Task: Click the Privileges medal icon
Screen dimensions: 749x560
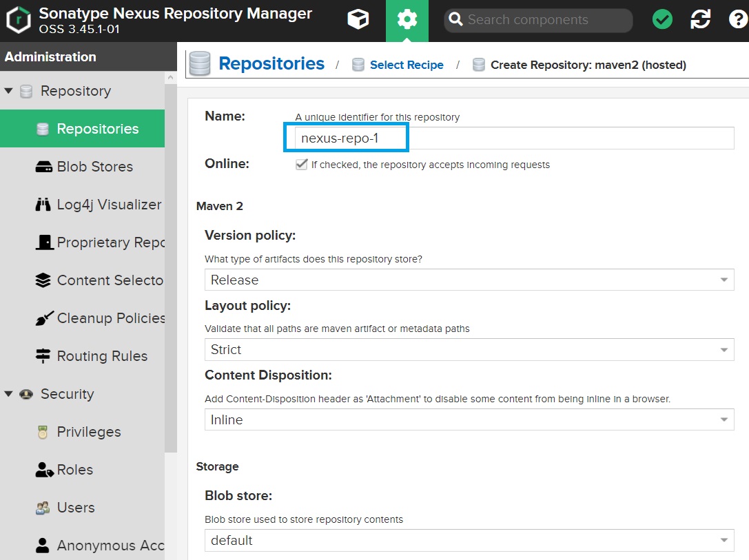Action: pos(43,432)
